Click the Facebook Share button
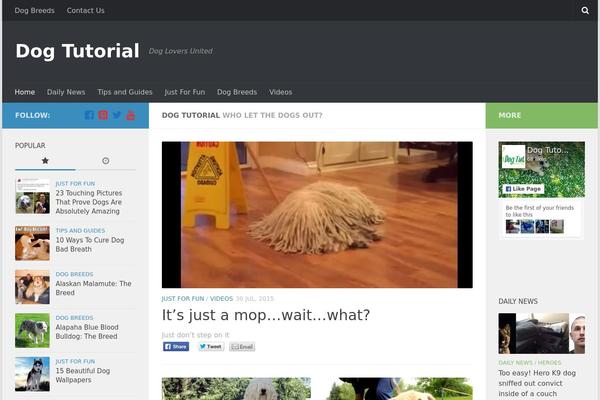Screen dimensions: 600x400 point(176,347)
